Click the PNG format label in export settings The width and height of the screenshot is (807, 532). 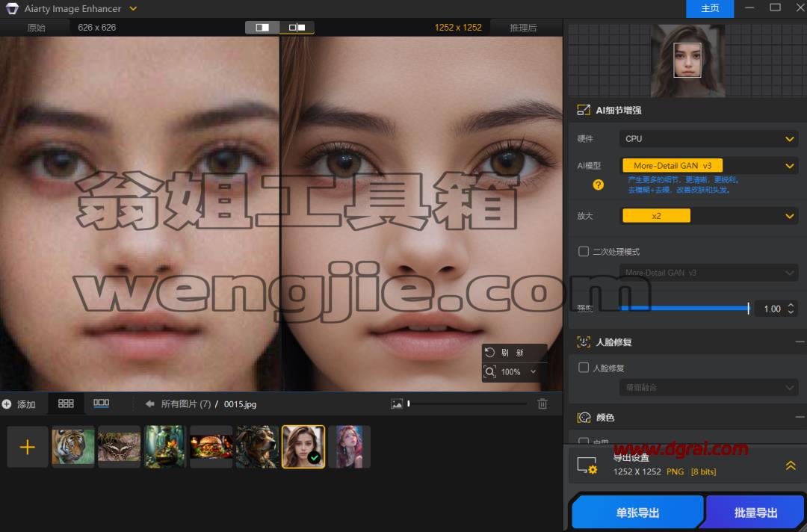(x=675, y=471)
